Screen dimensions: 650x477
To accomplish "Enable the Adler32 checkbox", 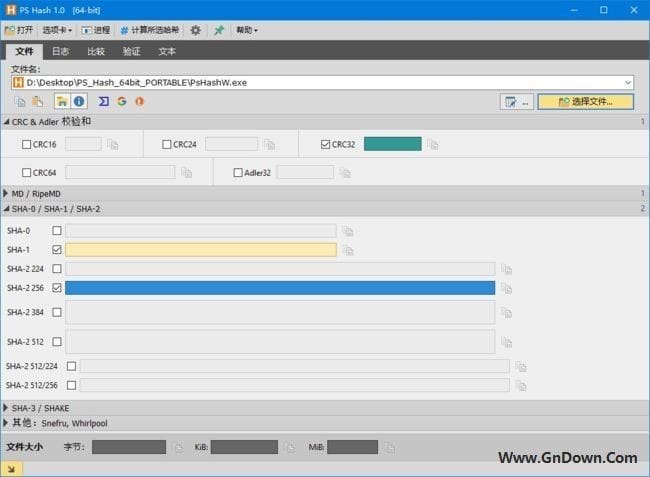I will [x=238, y=172].
